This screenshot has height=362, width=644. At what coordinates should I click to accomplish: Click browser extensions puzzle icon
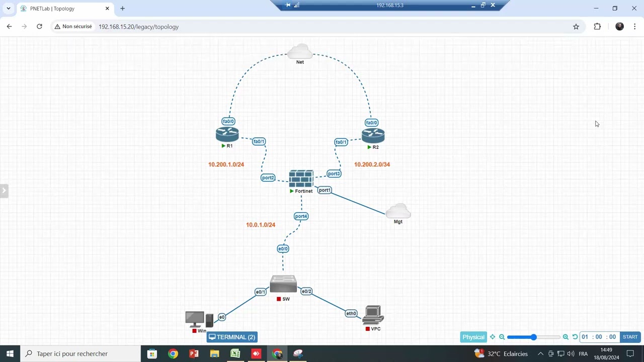597,27
